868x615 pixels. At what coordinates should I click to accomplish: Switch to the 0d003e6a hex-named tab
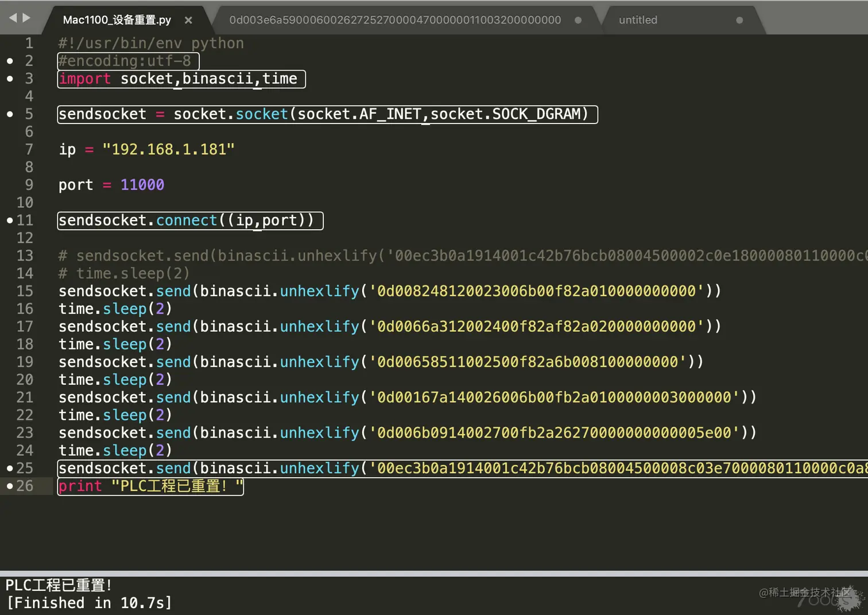pos(395,20)
